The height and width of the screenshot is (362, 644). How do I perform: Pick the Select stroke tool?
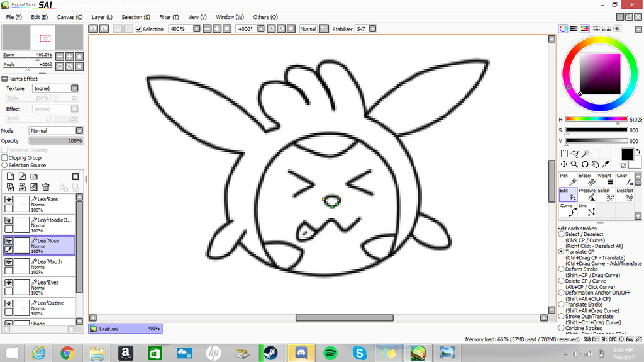pyautogui.click(x=606, y=195)
